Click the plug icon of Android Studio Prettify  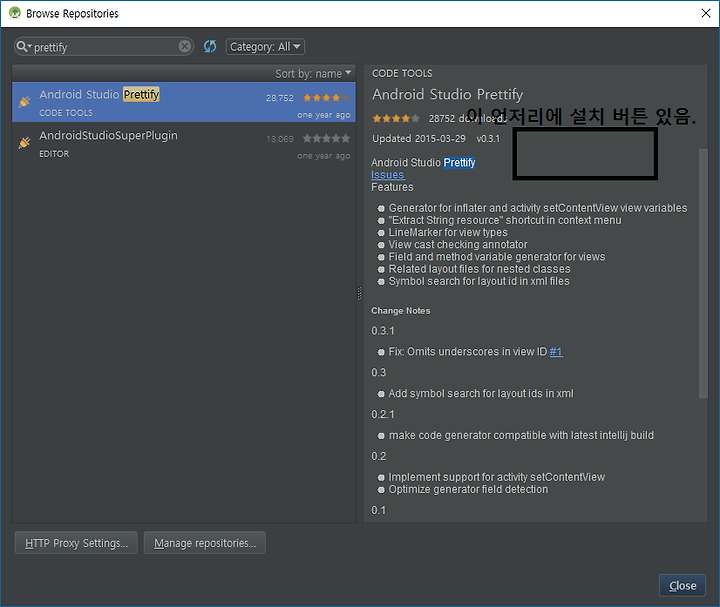(x=24, y=101)
